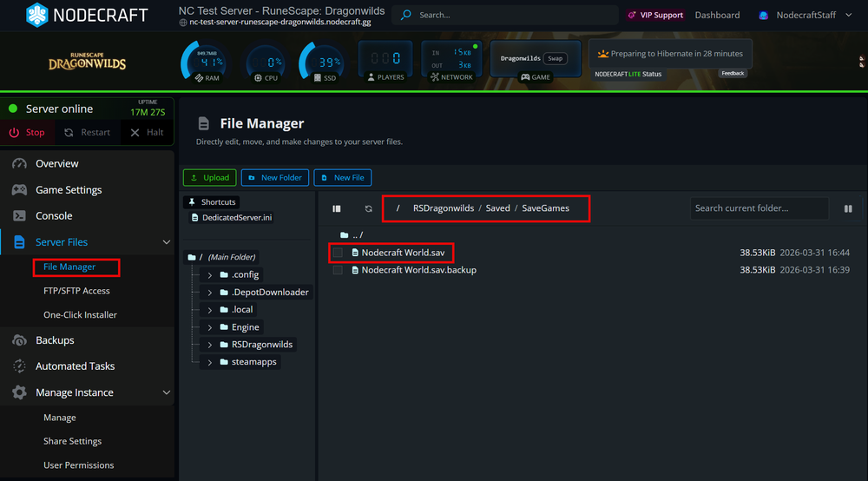Screen dimensions: 868x481
Task: Expand the .DepotDownloader folder
Action: pos(210,293)
